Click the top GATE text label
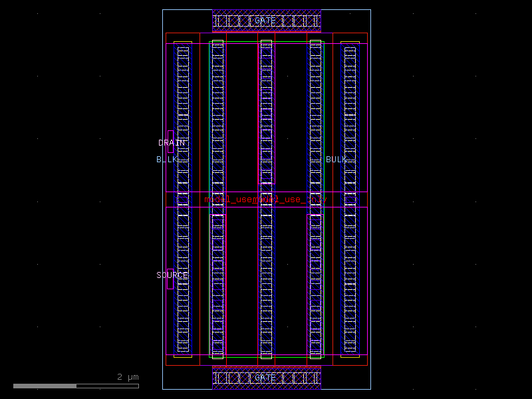 point(264,21)
